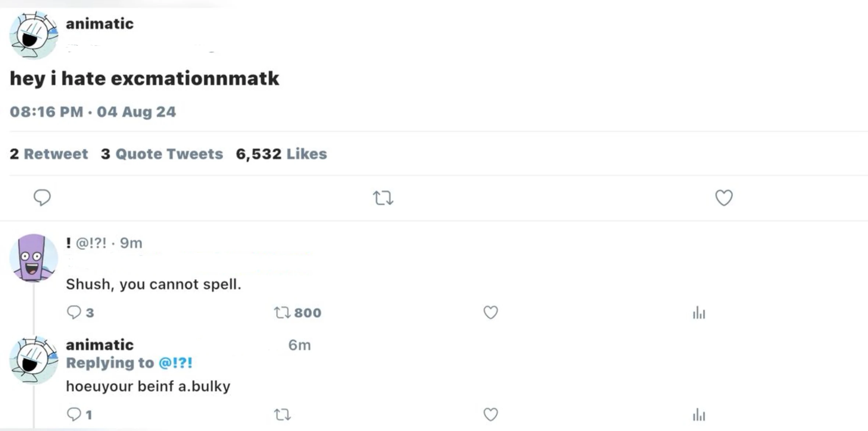Retweet the 'Shush, you cannot spell' reply
868x431 pixels.
(282, 313)
